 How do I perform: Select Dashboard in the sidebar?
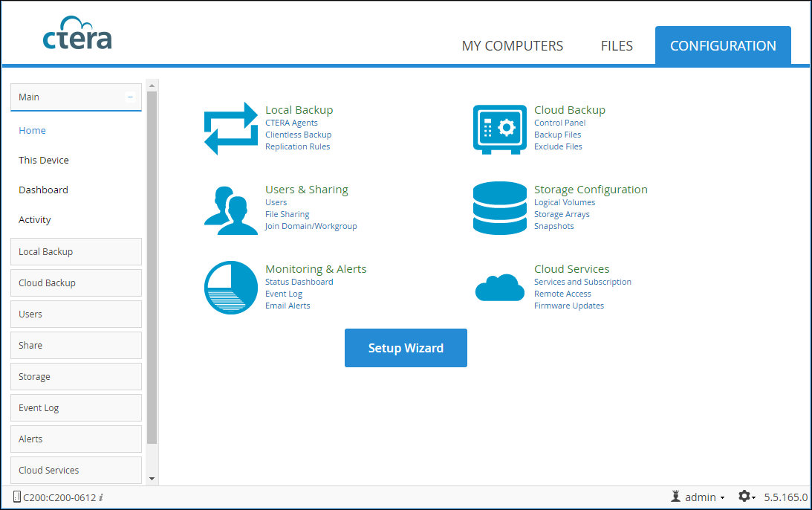[x=43, y=190]
